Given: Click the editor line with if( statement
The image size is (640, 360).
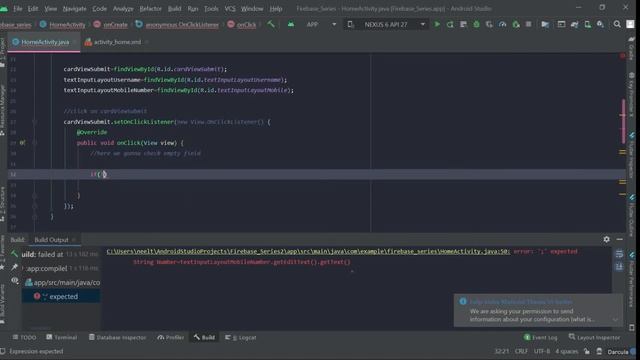Looking at the screenshot, I should pos(316,174).
